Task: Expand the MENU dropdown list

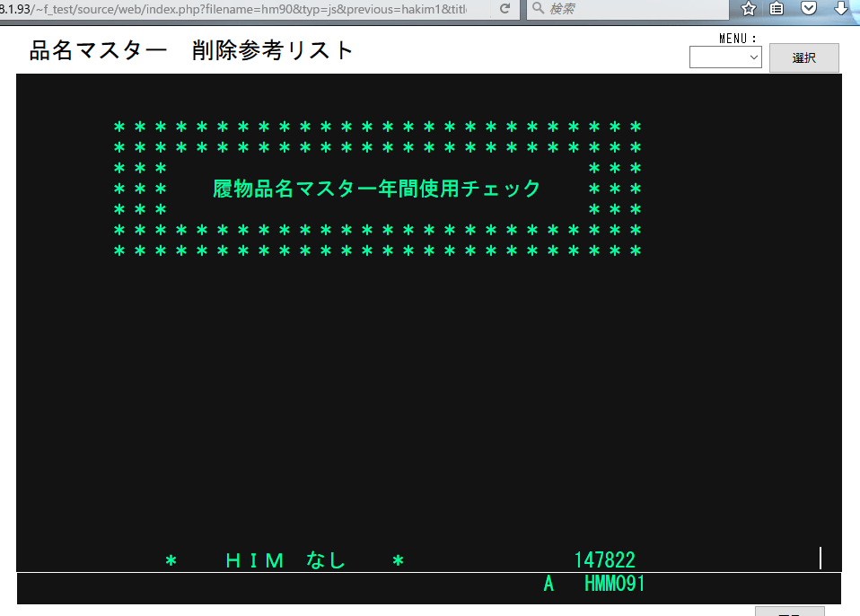Action: coord(724,57)
